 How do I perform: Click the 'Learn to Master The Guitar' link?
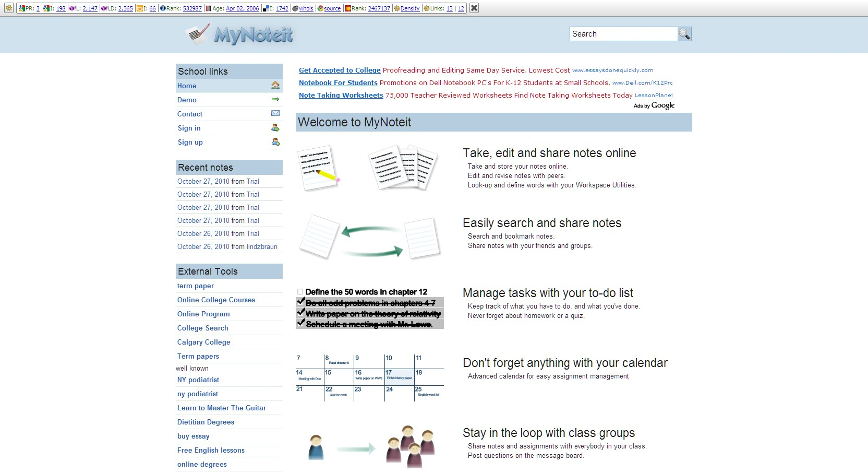coord(221,408)
